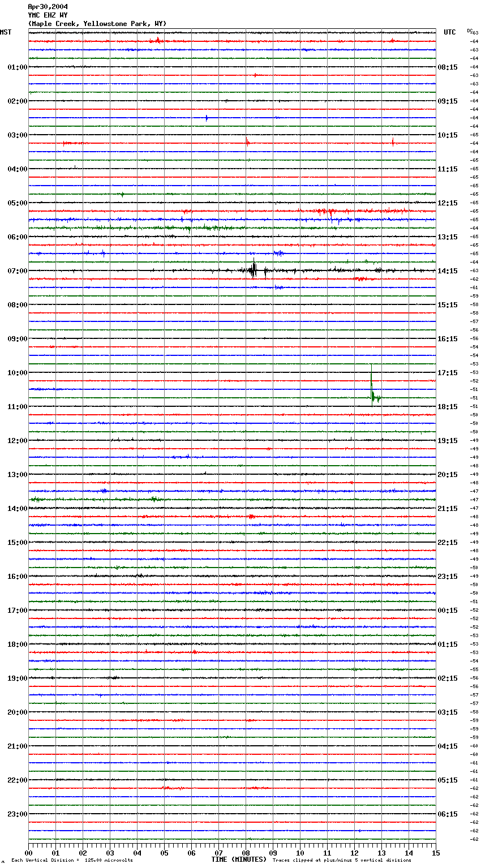Click the MST time zone label
The width and height of the screenshot is (481, 868).
point(6,32)
